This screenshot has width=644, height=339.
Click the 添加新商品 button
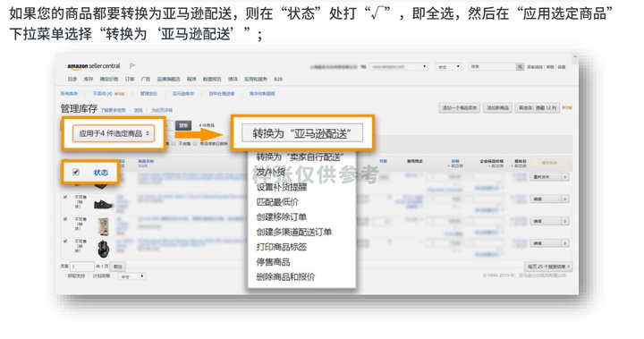498,108
